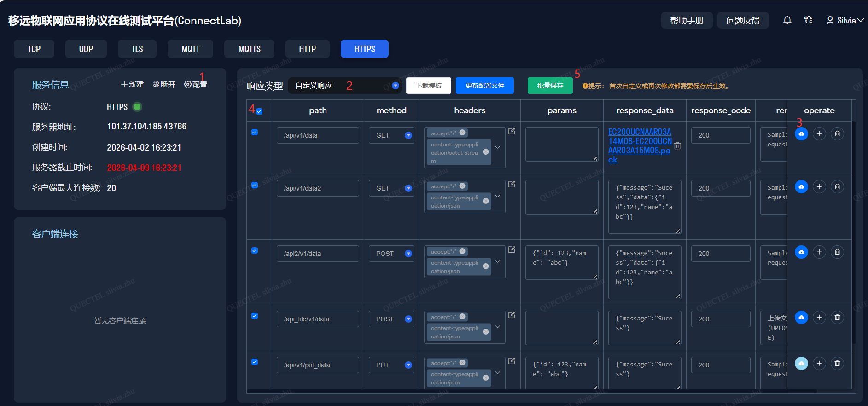Click the path field containing /api_file/v1/data
868x406 pixels.
tap(318, 319)
